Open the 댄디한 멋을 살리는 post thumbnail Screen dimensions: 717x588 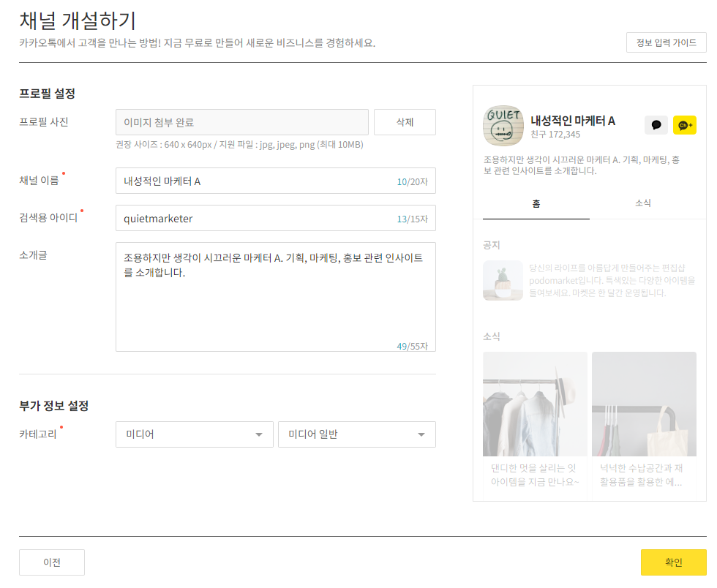pos(535,404)
